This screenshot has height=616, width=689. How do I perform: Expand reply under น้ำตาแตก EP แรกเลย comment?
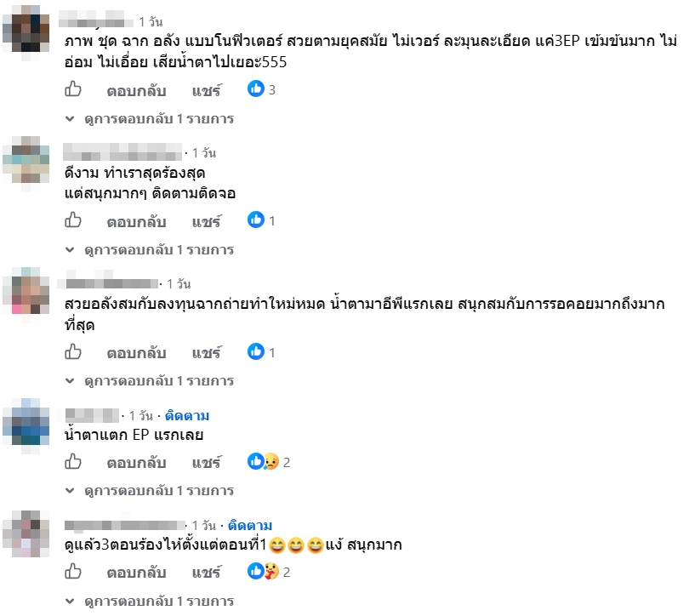pyautogui.click(x=150, y=490)
